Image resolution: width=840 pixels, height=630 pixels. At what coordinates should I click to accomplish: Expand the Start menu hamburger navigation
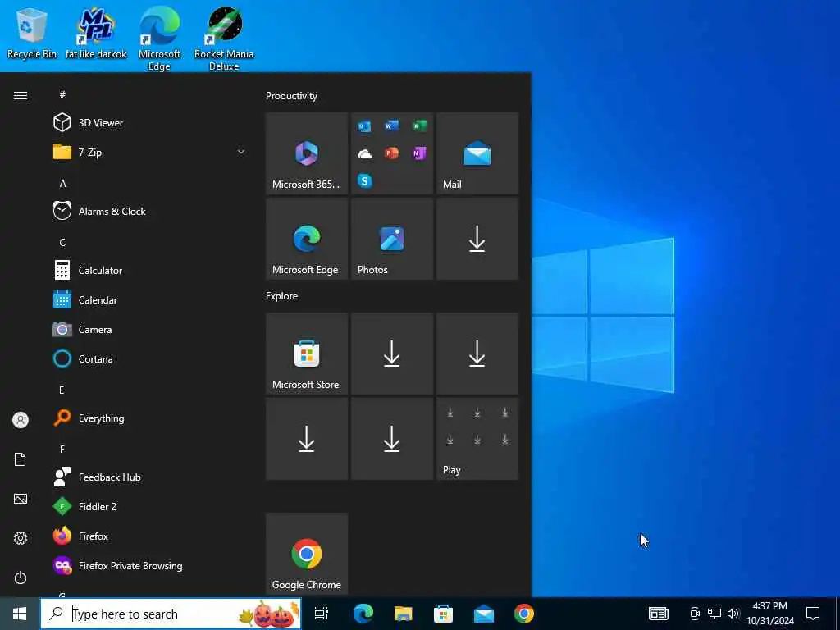click(x=21, y=95)
